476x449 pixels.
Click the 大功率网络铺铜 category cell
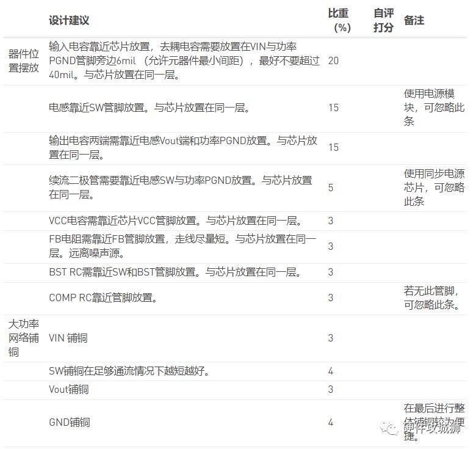(24, 338)
